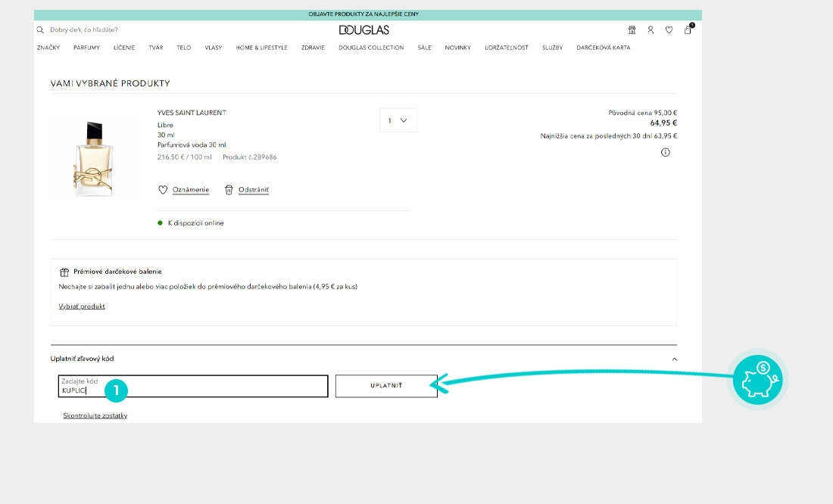Screen dimensions: 833x504
Task: Open the quantity dropdown
Action: [398, 120]
